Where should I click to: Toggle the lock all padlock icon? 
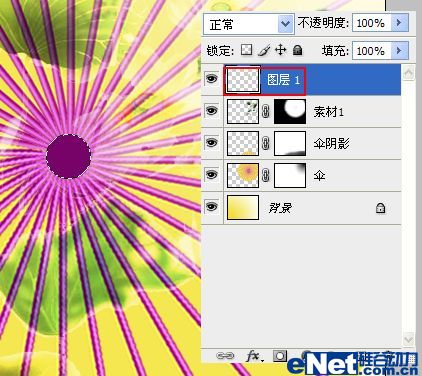click(297, 50)
